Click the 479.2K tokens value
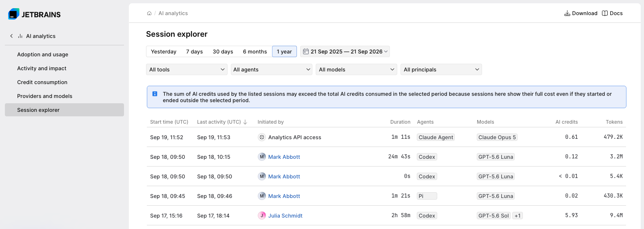This screenshot has width=644, height=229. 613,137
